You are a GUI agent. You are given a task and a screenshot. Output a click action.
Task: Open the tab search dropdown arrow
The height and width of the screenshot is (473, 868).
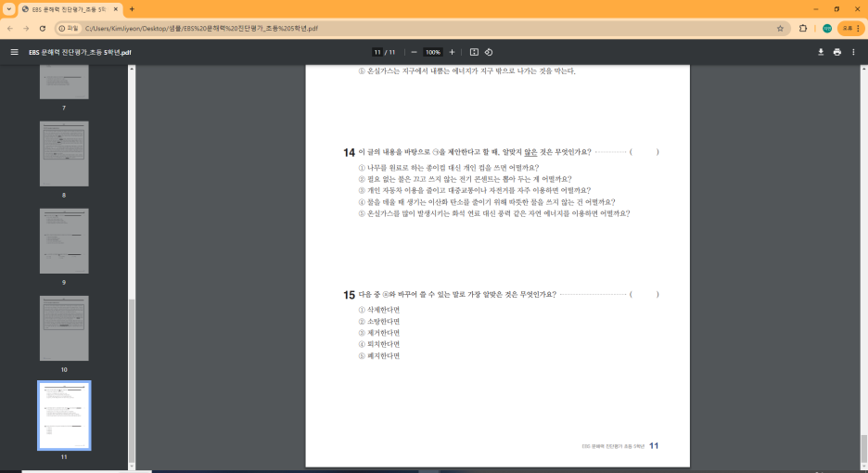(9, 9)
